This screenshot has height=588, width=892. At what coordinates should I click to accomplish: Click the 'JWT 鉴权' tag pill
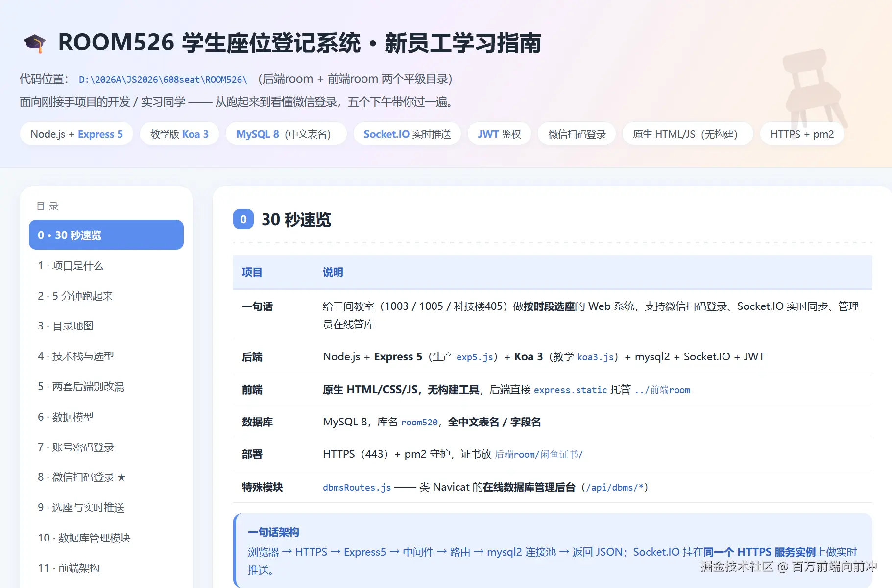(499, 134)
